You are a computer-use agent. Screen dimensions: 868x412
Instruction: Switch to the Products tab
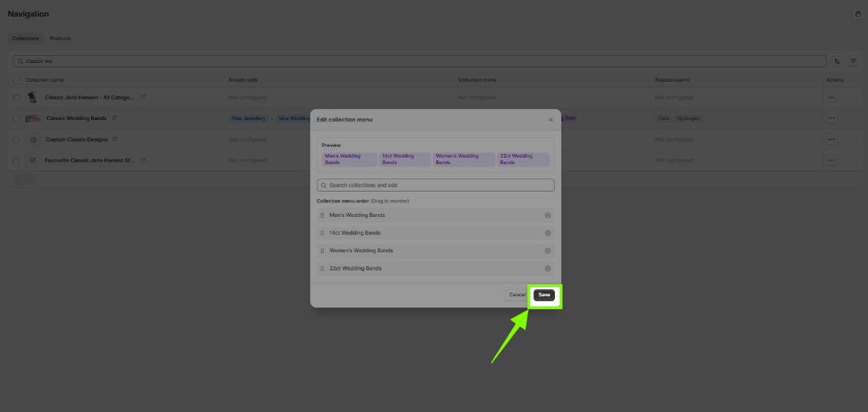[60, 38]
